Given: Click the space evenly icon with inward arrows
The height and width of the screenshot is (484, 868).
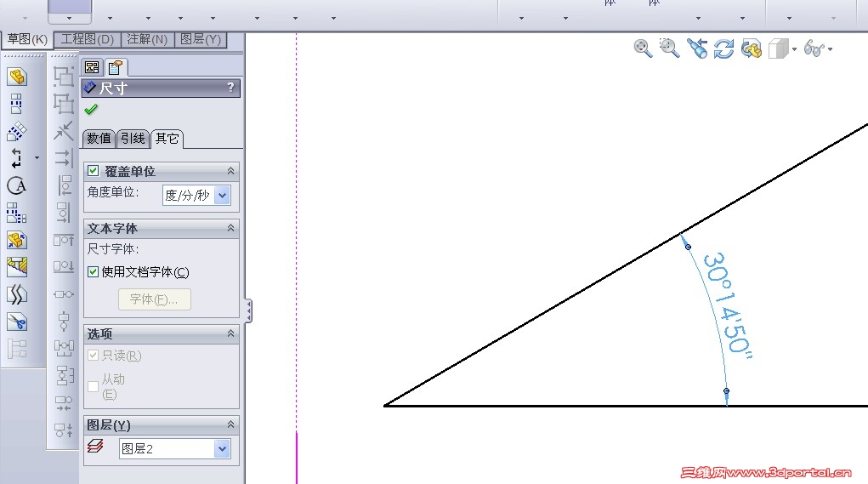Looking at the screenshot, I should coord(64,402).
